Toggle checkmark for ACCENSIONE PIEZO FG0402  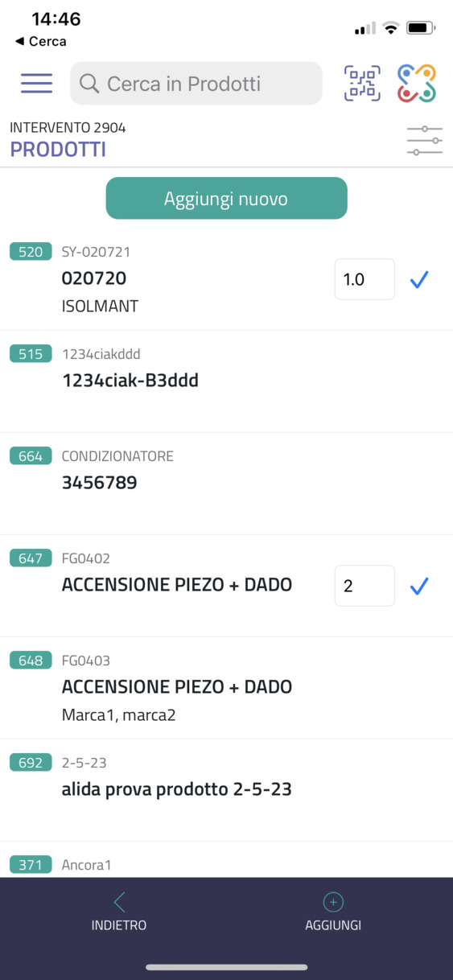(419, 587)
